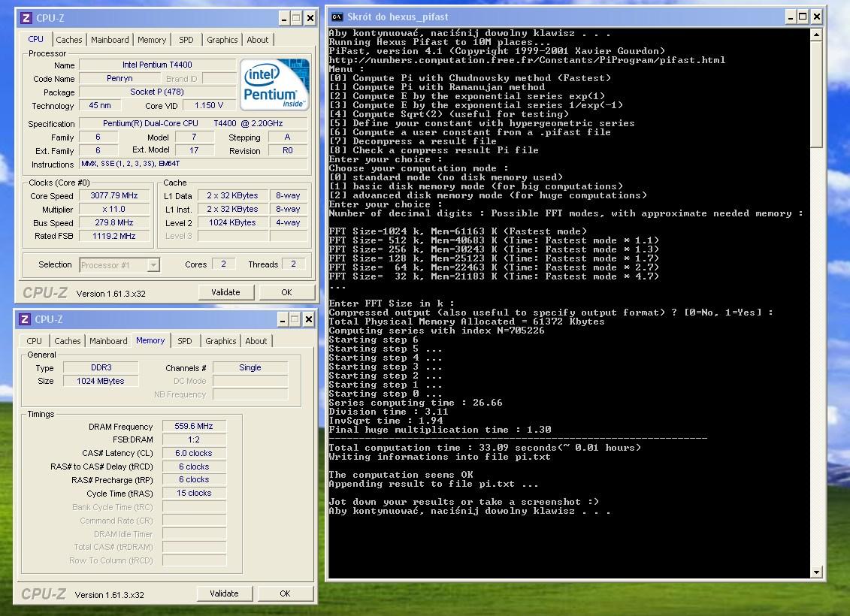Minimize the hexus_pifast console window
The image size is (850, 616).
pos(791,17)
